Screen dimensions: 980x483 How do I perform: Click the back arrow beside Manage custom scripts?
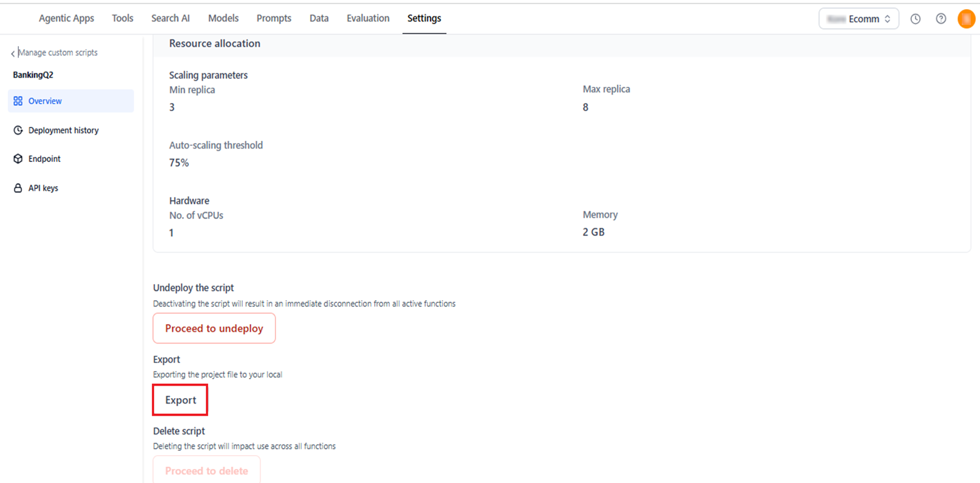coord(13,53)
